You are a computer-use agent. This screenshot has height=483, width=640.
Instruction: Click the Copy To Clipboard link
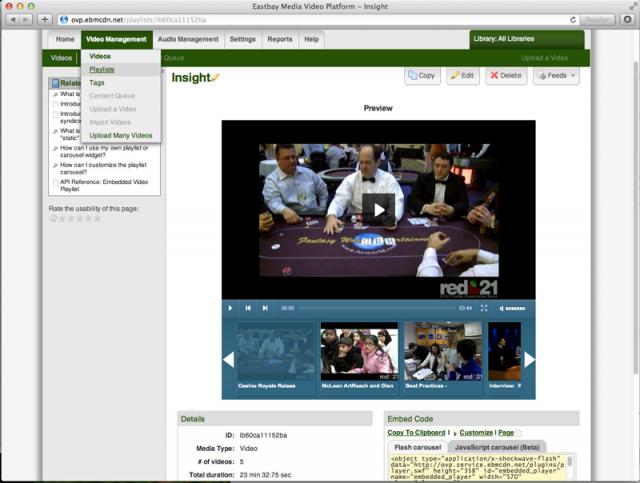[416, 432]
